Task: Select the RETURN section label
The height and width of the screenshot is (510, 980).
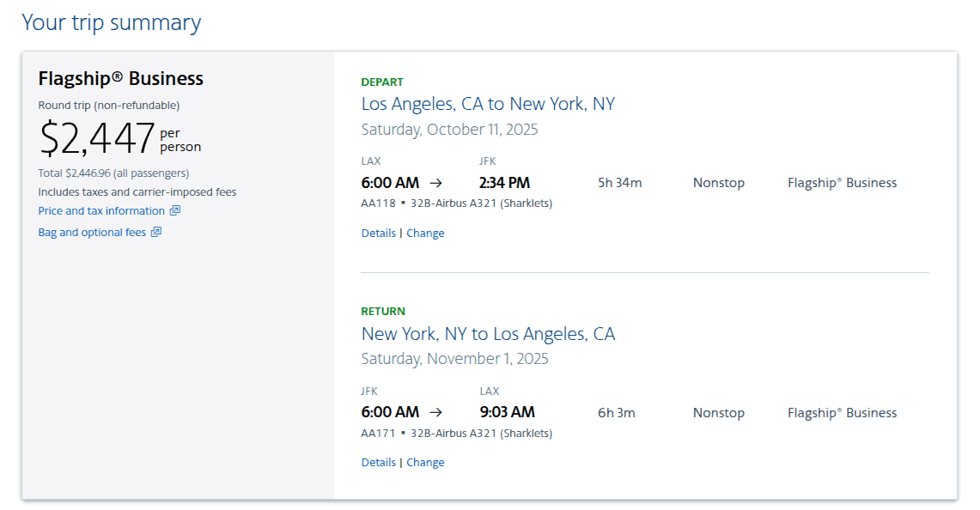Action: pyautogui.click(x=383, y=311)
